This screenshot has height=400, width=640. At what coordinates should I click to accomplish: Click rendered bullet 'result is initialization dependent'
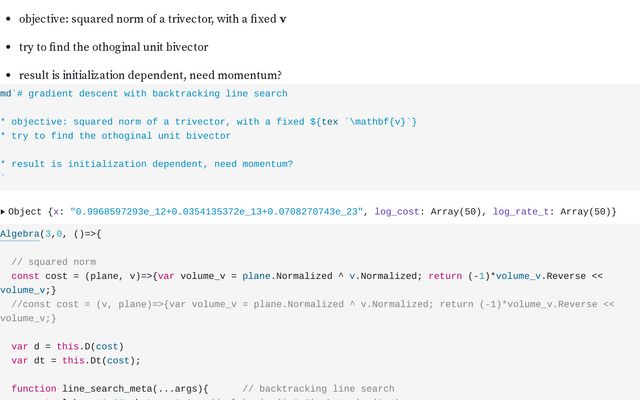[150, 76]
